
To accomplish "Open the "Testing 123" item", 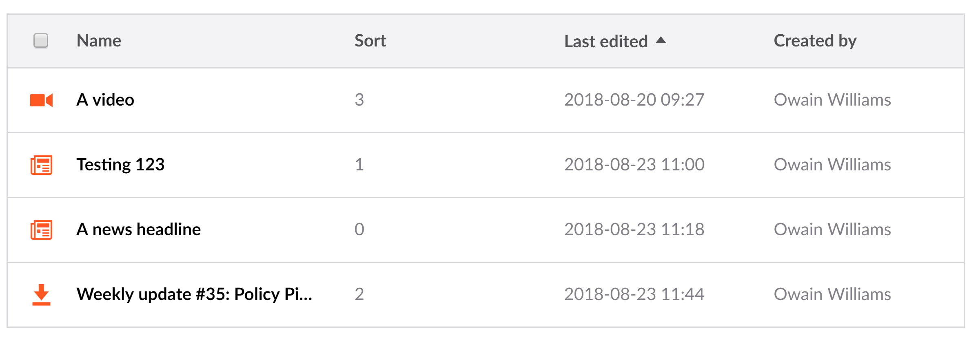I will point(120,165).
